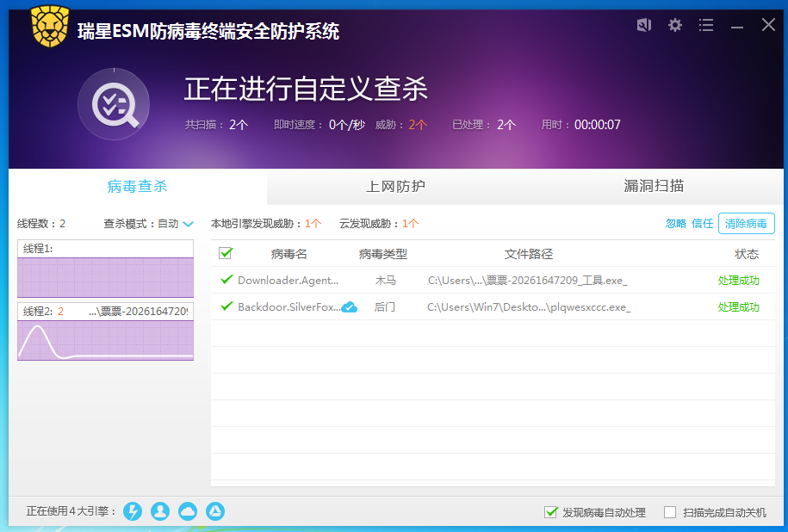This screenshot has height=532, width=788.
Task: Enable 扫描完成自动关机 checkbox
Action: coord(670,512)
